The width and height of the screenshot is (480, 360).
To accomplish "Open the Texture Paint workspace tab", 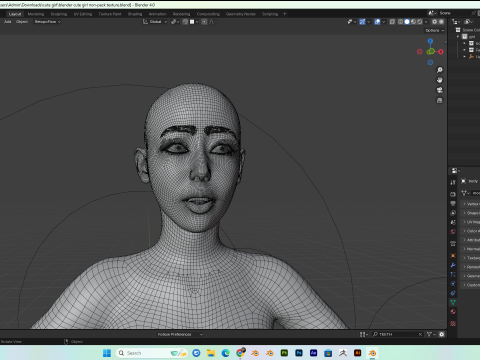I will pyautogui.click(x=110, y=14).
